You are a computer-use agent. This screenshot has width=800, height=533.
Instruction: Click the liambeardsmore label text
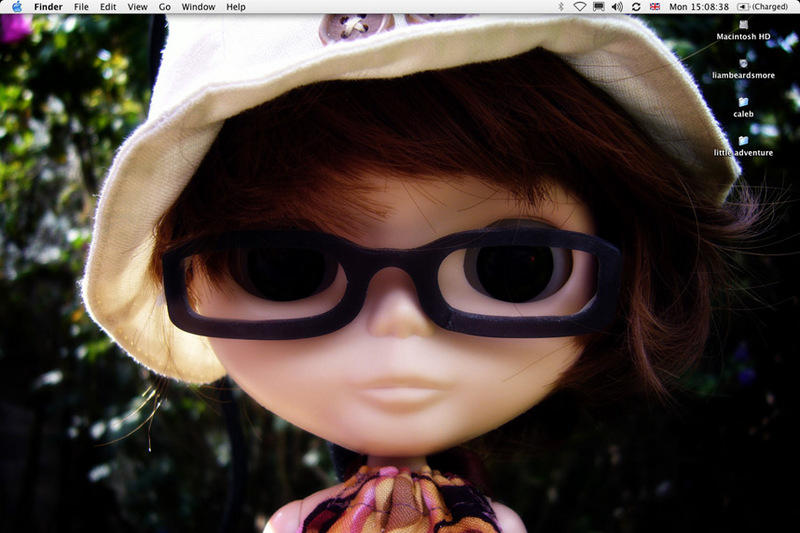pos(743,75)
